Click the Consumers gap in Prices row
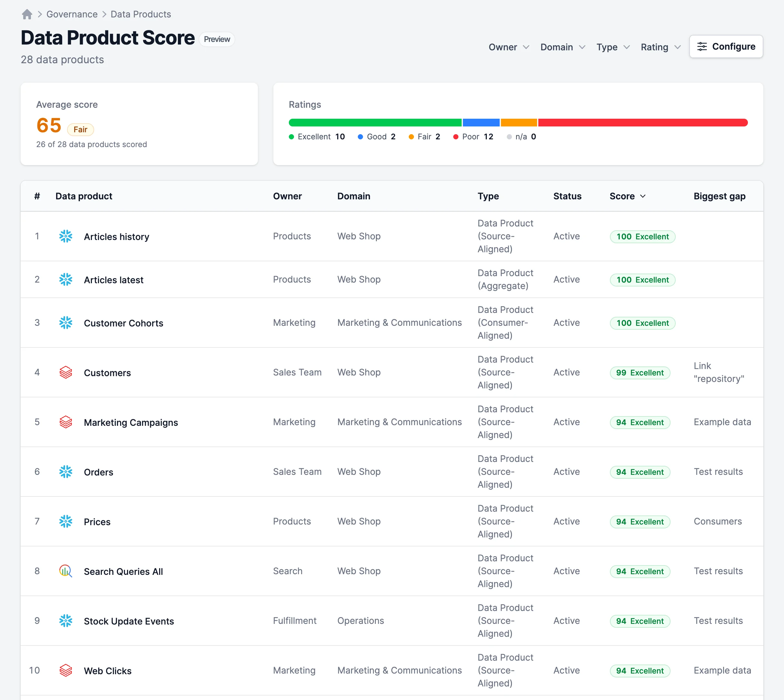This screenshot has width=784, height=700. click(x=718, y=521)
